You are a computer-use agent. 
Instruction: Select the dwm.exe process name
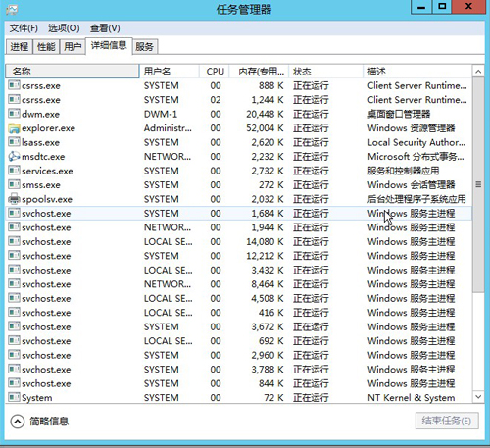[x=40, y=114]
